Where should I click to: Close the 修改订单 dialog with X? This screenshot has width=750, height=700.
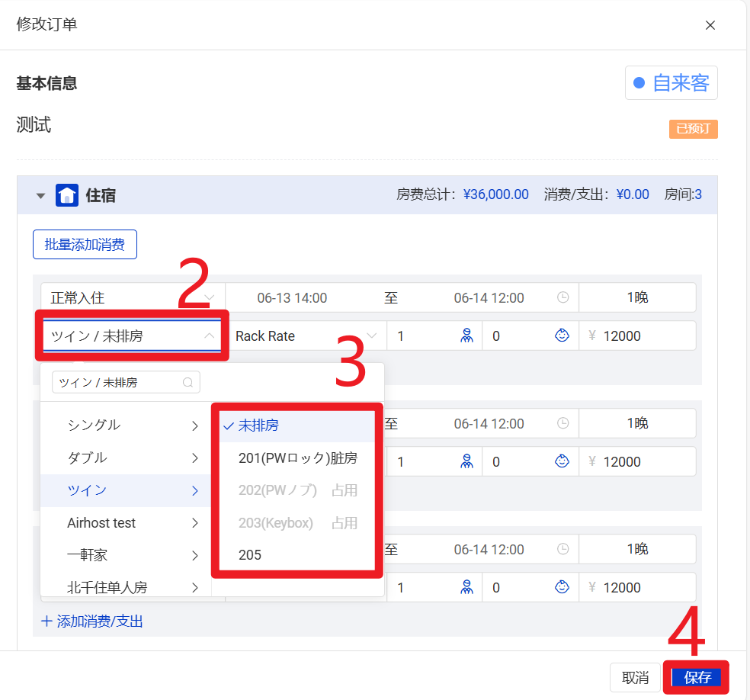[x=710, y=25]
